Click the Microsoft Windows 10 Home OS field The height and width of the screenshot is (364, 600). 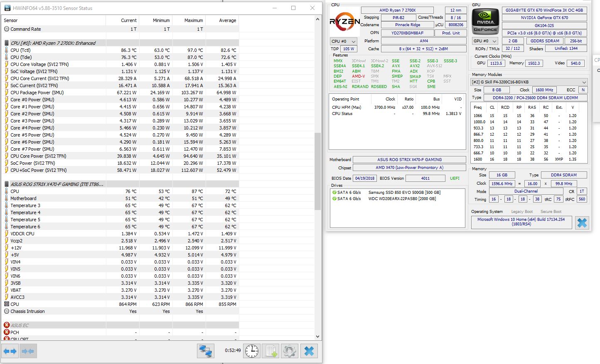521,222
